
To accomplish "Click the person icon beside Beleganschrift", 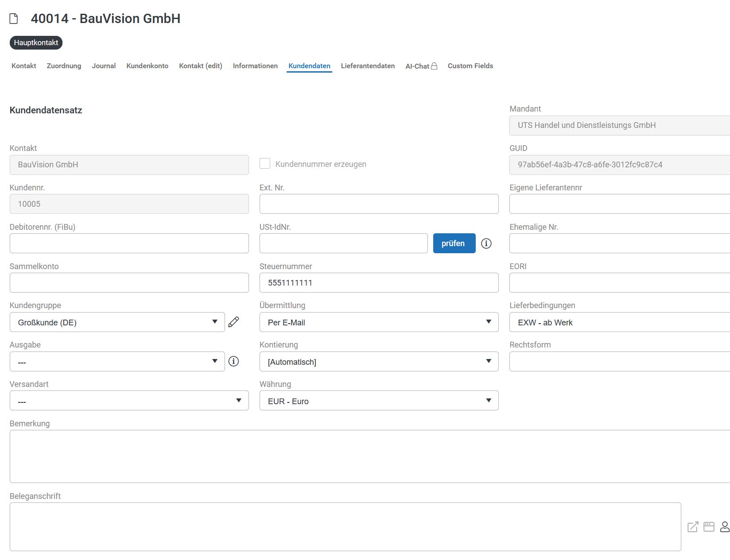I will pyautogui.click(x=725, y=527).
